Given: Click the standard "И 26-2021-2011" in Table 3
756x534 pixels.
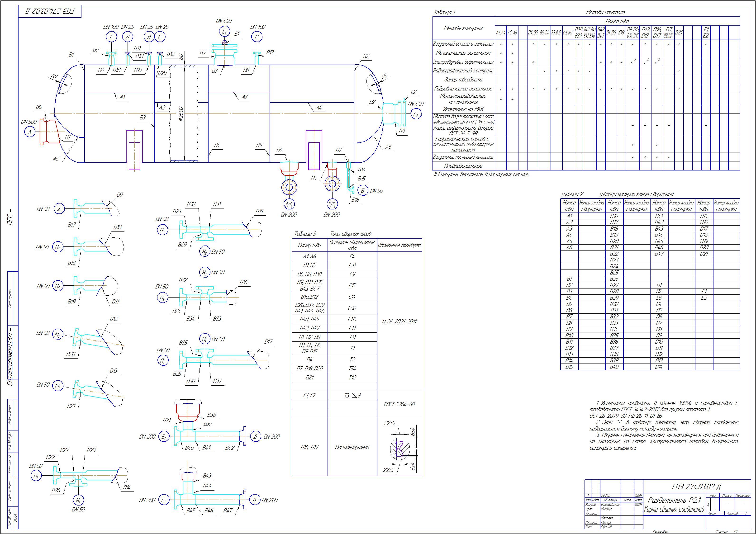Looking at the screenshot, I should 399,322.
